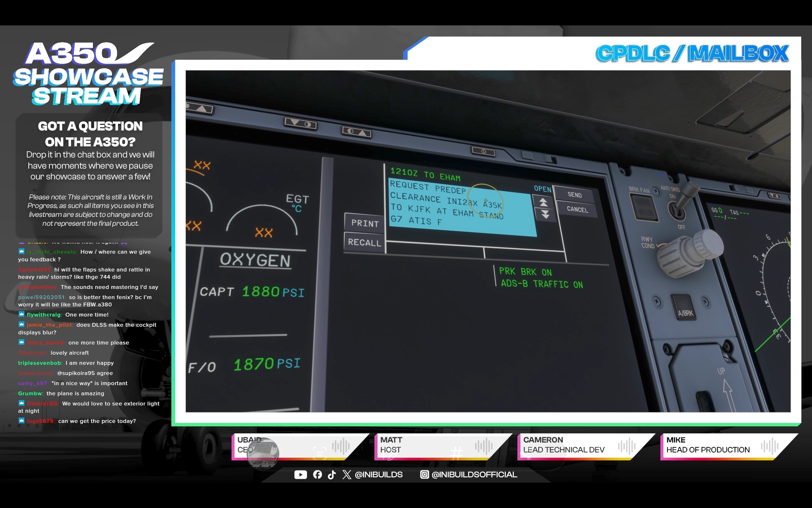Click the TikTok icon in the footer
Screen dimensions: 812x508
[332, 474]
